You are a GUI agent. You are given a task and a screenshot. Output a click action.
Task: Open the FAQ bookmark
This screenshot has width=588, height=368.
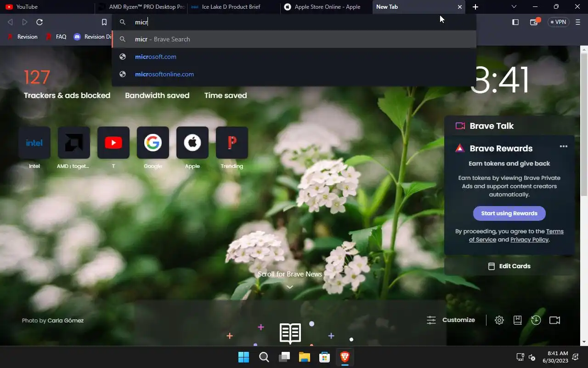point(57,37)
